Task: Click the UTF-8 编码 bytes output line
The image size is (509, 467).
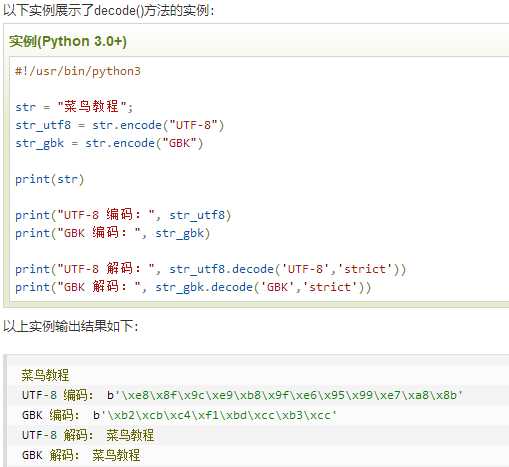Action: 242,395
